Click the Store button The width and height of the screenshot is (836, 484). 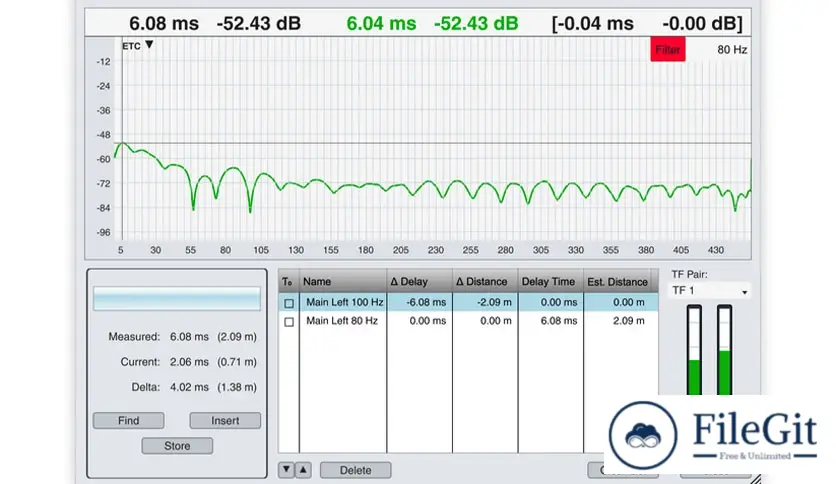(x=177, y=446)
